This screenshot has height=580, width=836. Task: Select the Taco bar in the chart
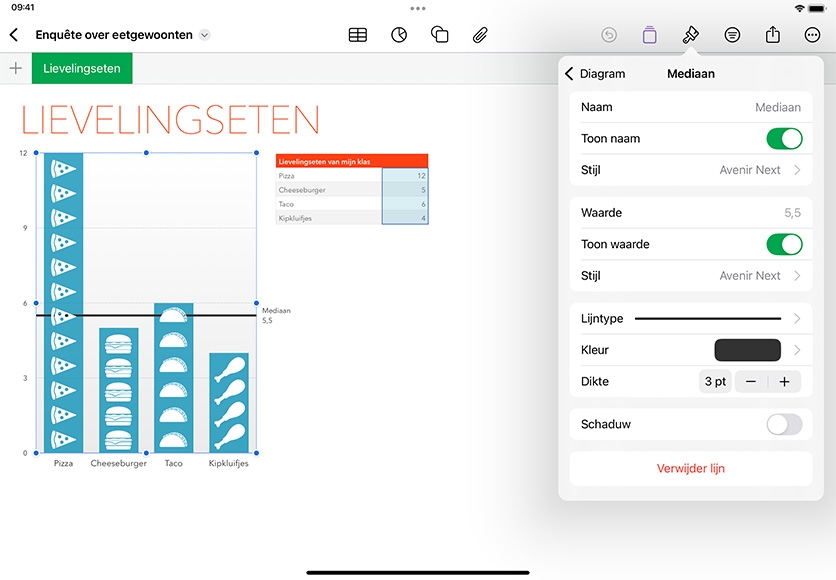[174, 378]
